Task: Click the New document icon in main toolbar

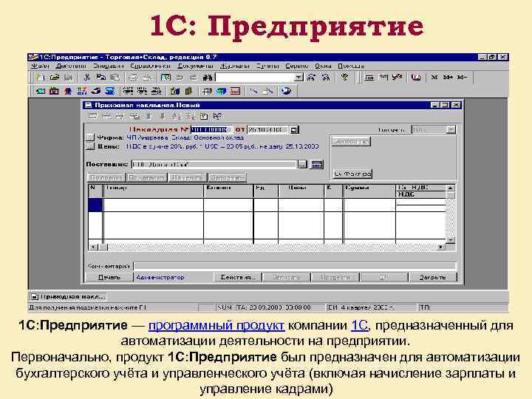Action: tap(40, 78)
